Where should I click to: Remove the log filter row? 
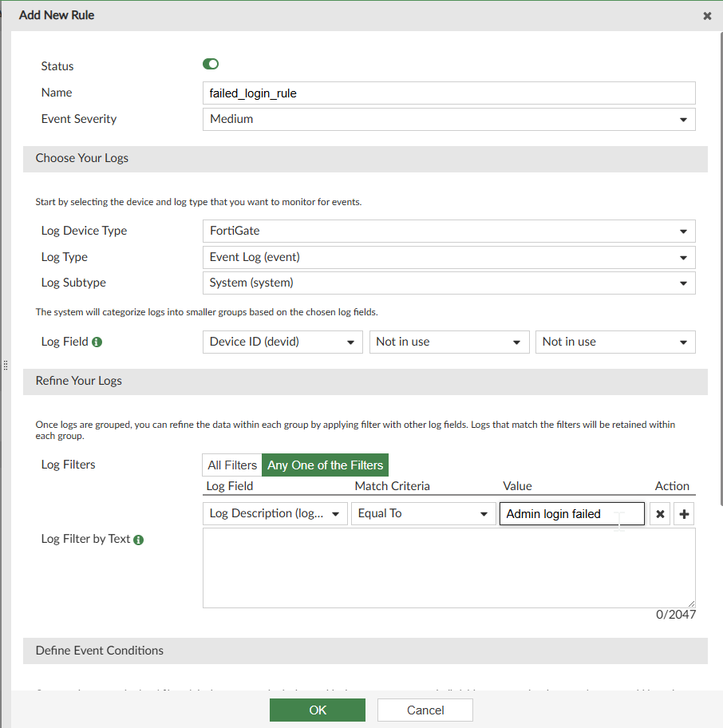click(x=660, y=514)
